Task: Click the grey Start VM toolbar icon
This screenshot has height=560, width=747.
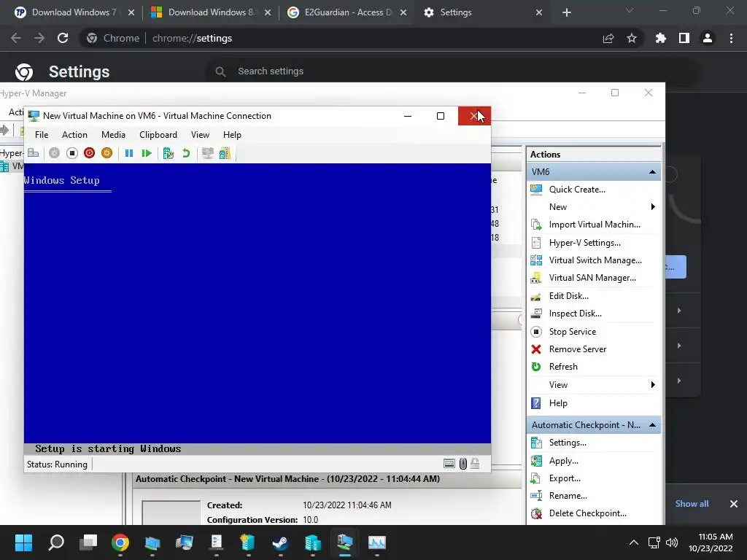Action: pyautogui.click(x=54, y=153)
